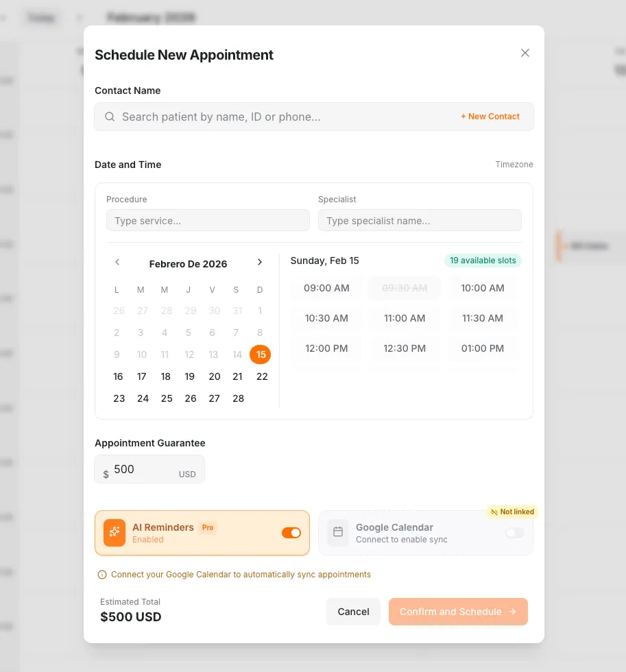Select February 20 on the calendar
The width and height of the screenshot is (626, 672).
[214, 376]
